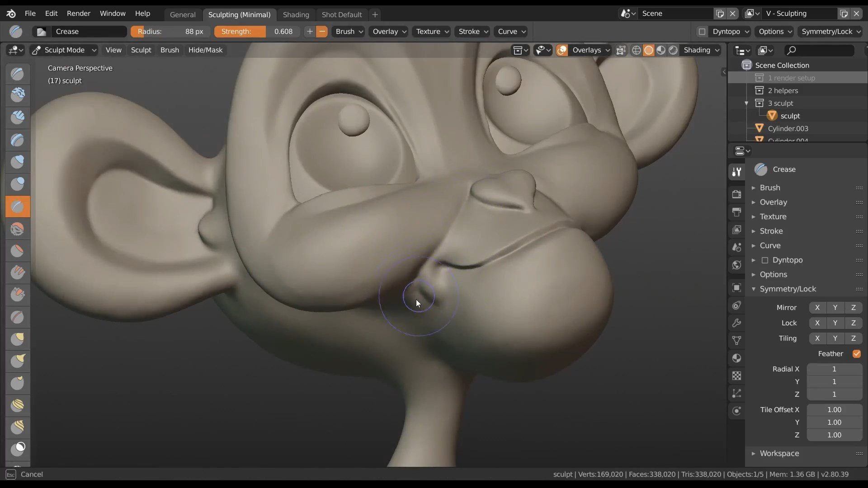Adjust the brush Strength slider

coord(256,32)
